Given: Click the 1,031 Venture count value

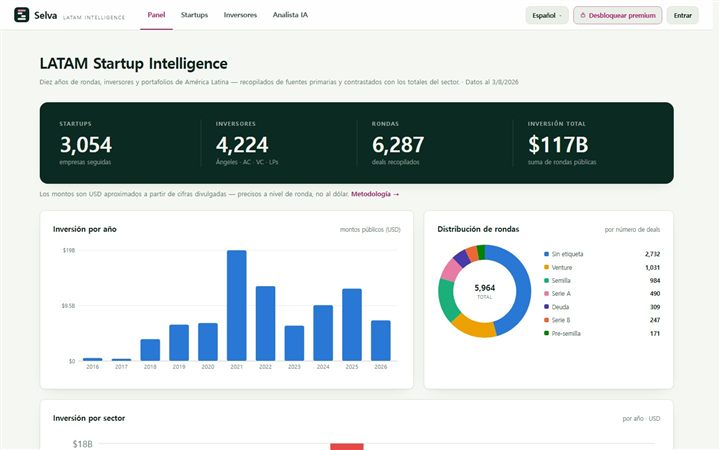Looking at the screenshot, I should 652,267.
